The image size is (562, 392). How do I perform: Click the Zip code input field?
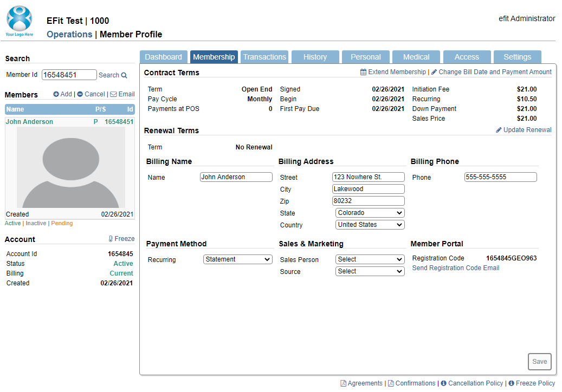click(369, 201)
